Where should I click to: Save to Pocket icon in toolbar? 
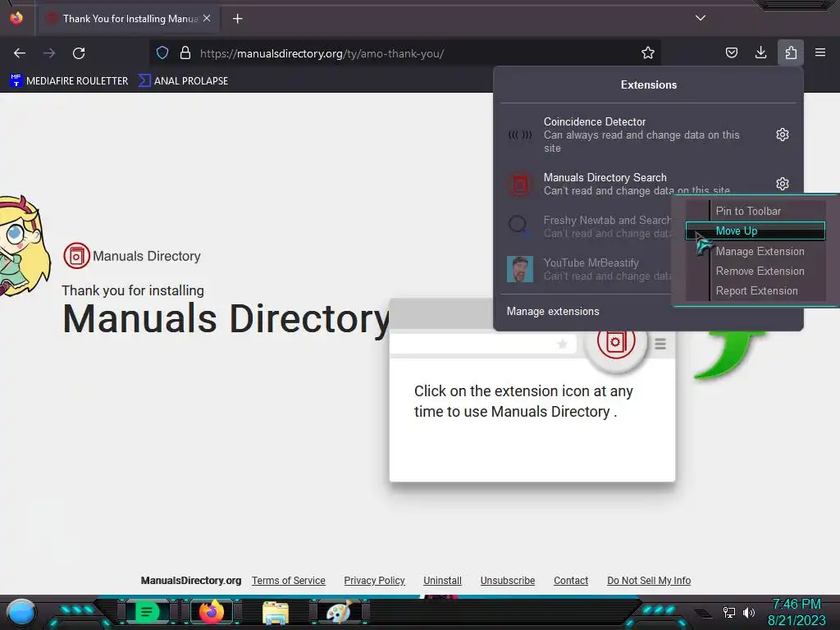click(731, 52)
